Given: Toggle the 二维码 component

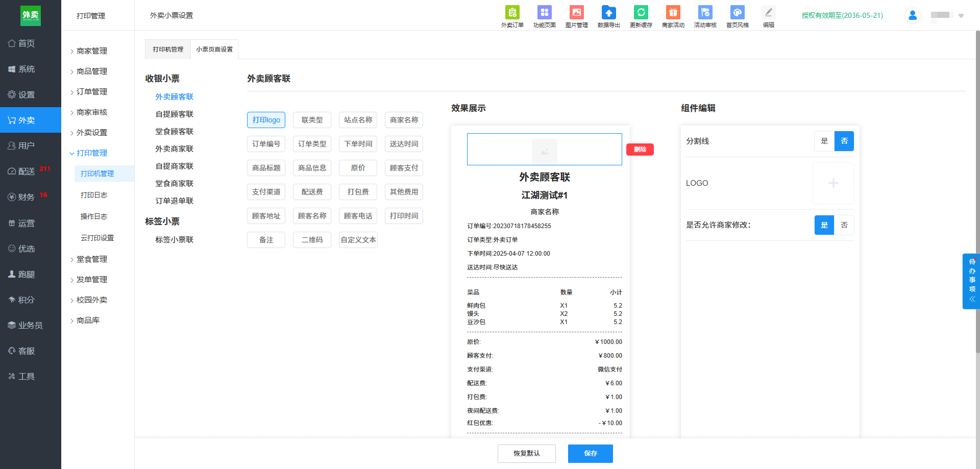Looking at the screenshot, I should point(312,240).
